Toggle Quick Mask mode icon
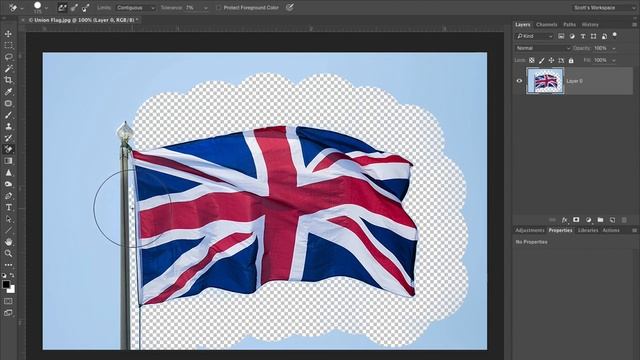 point(8,301)
